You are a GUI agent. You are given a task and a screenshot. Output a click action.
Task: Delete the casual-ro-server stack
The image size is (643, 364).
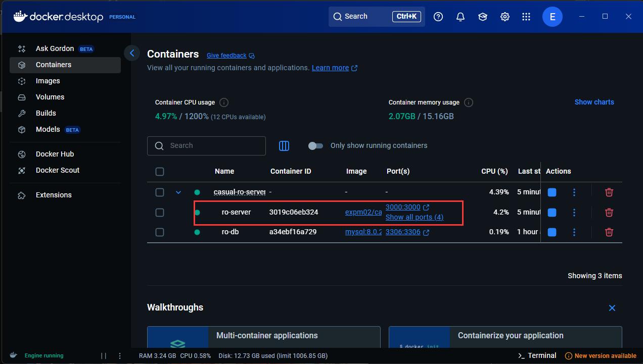tap(609, 192)
